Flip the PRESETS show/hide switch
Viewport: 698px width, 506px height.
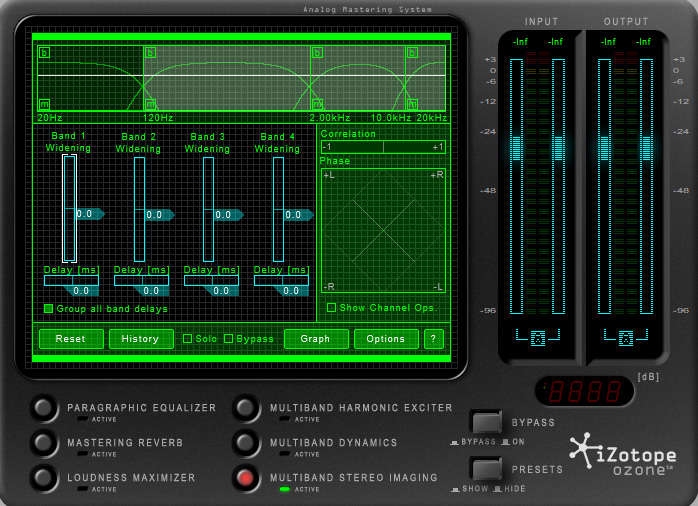point(487,469)
